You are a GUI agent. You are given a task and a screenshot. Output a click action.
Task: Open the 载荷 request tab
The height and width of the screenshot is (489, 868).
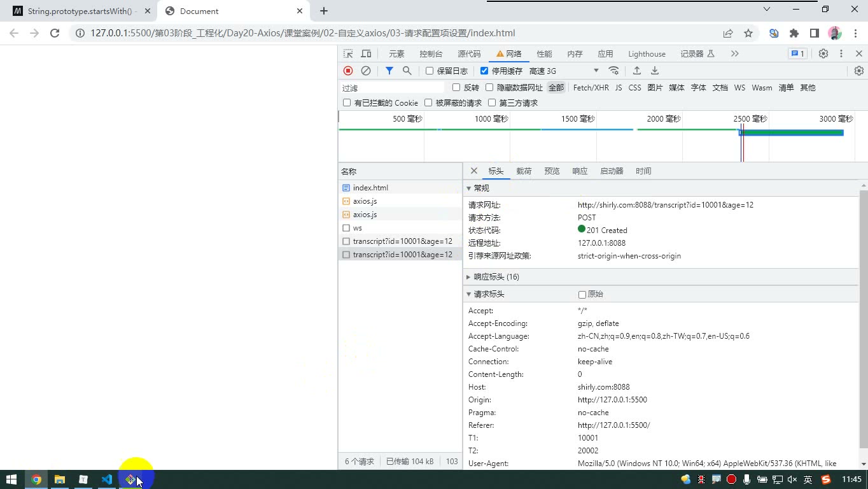[524, 171]
